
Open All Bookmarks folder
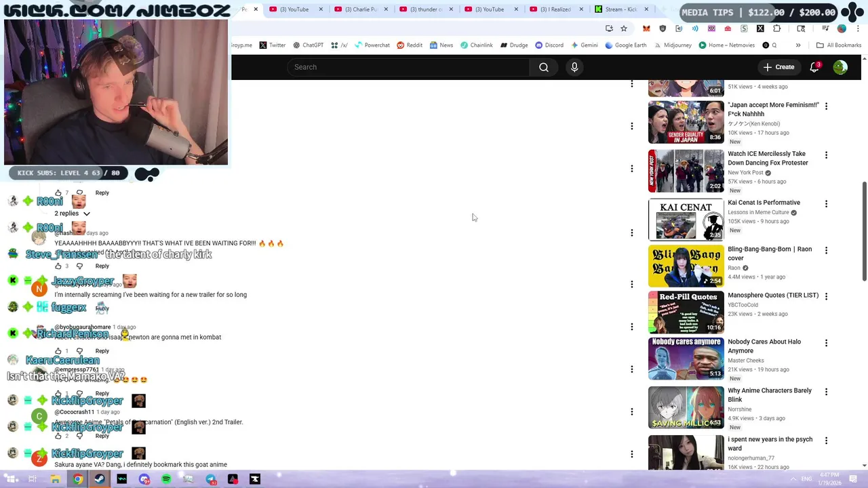(x=839, y=45)
